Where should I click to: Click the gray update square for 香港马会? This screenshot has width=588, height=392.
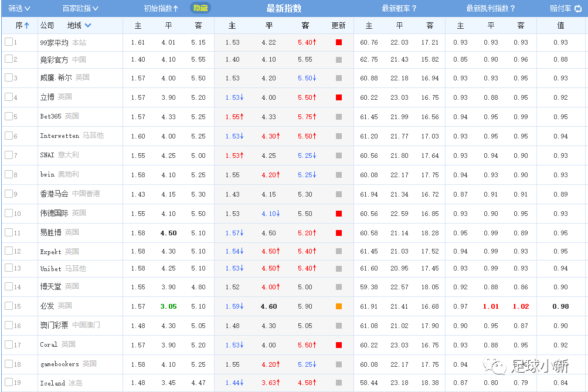(339, 194)
